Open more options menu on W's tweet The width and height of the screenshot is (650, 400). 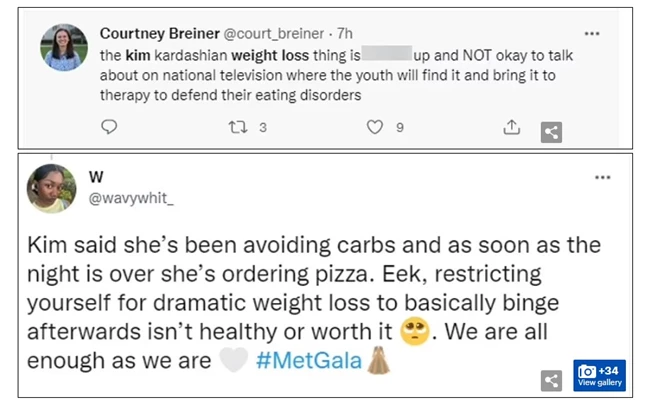pyautogui.click(x=602, y=177)
